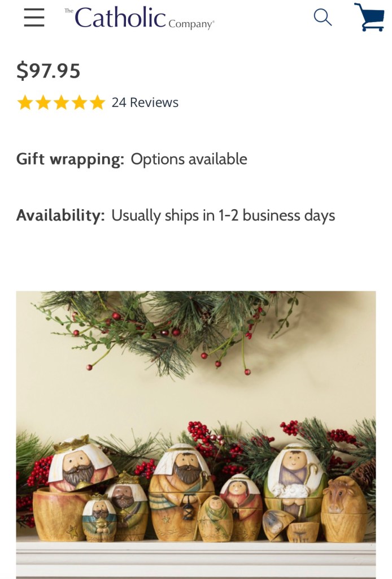
Task: Open the hamburger navigation menu
Action: coord(34,18)
